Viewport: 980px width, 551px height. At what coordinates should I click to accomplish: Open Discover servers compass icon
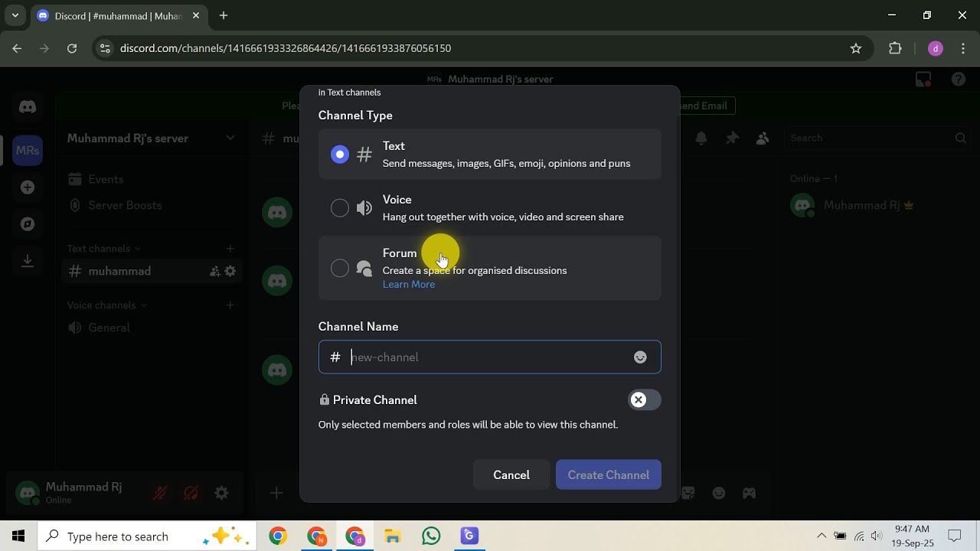point(28,224)
